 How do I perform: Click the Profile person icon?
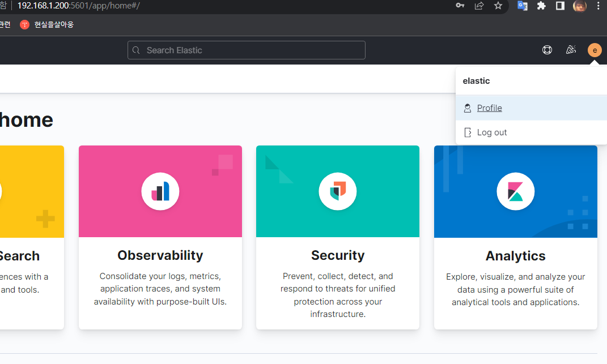tap(468, 108)
